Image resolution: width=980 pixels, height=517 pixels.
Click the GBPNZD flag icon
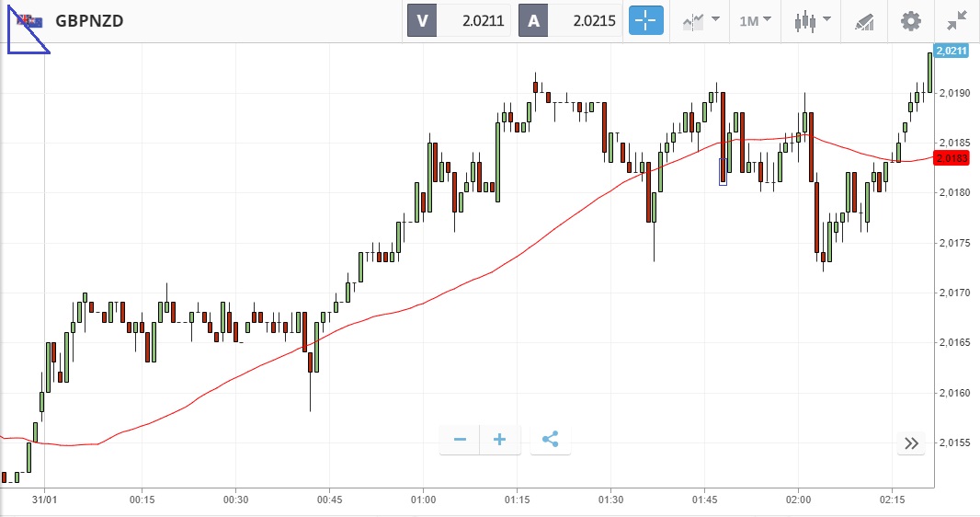click(x=29, y=20)
